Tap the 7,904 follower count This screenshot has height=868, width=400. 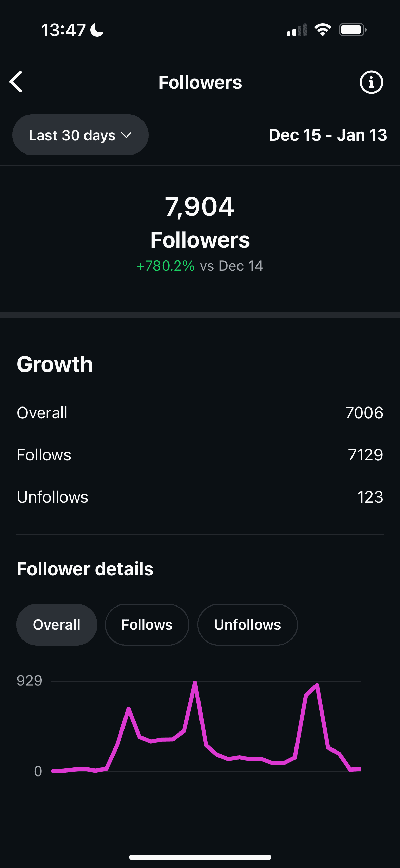pos(199,206)
